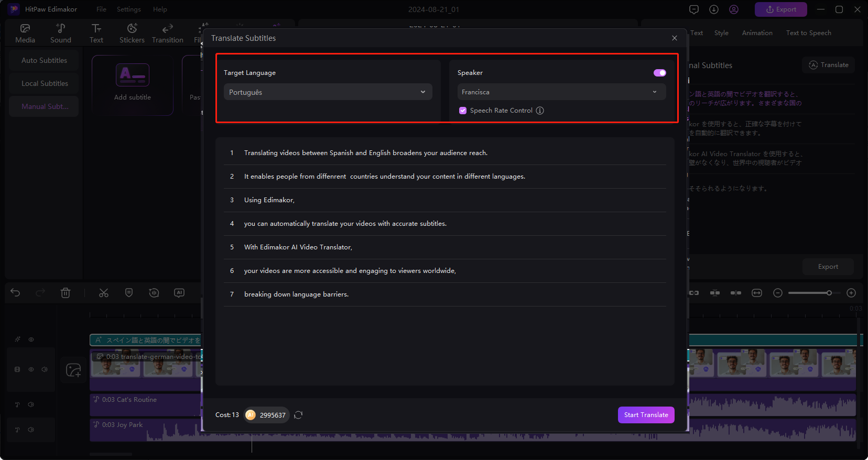This screenshot has width=868, height=460.
Task: Hide the subtitle track eye icon
Action: [31, 339]
